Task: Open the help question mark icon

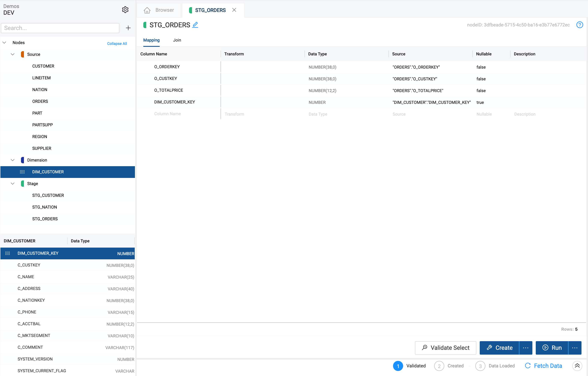Action: point(579,25)
